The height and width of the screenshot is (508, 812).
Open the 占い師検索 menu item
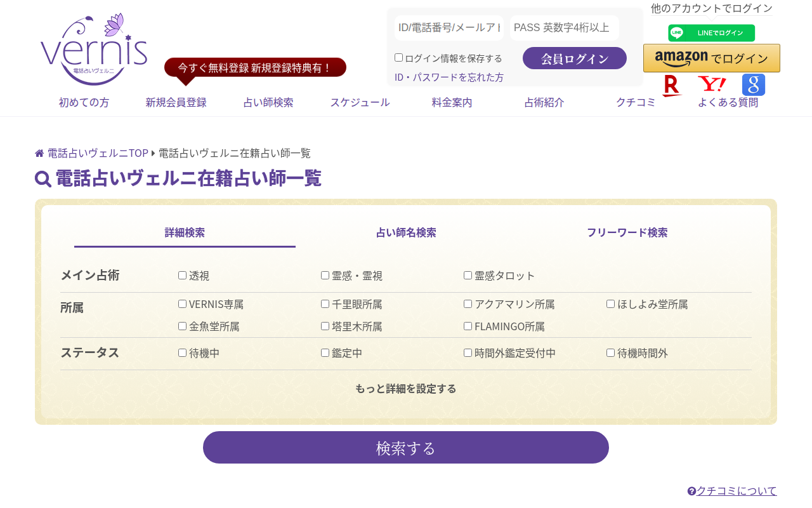pos(268,102)
